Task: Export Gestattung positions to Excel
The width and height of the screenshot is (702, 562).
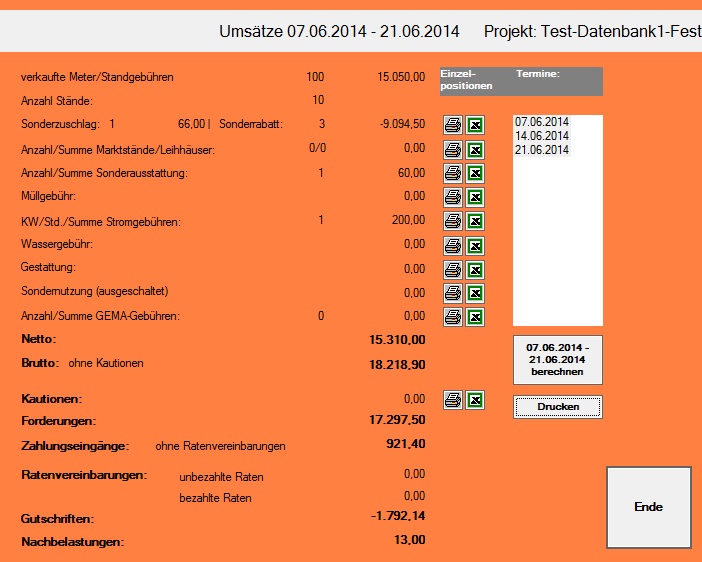Action: [x=476, y=269]
